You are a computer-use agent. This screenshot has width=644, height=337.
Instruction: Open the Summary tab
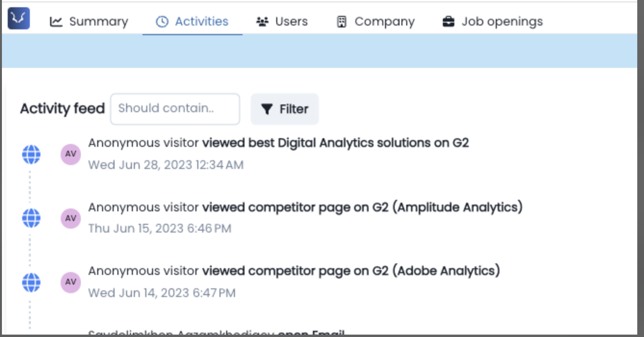tap(89, 22)
